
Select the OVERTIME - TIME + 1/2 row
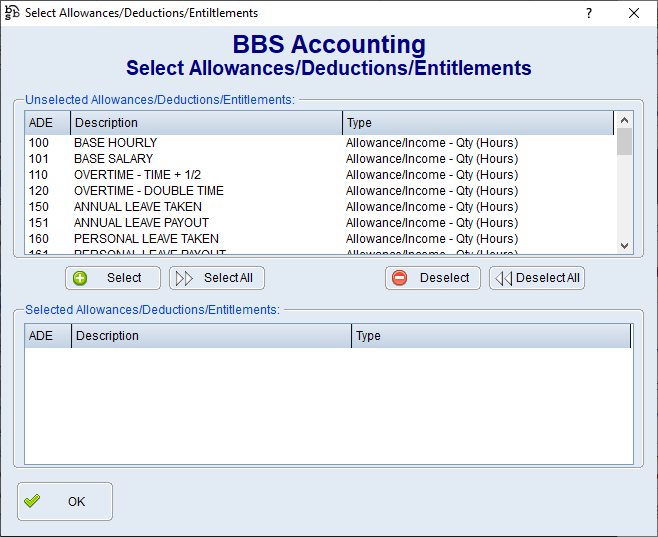coord(321,175)
